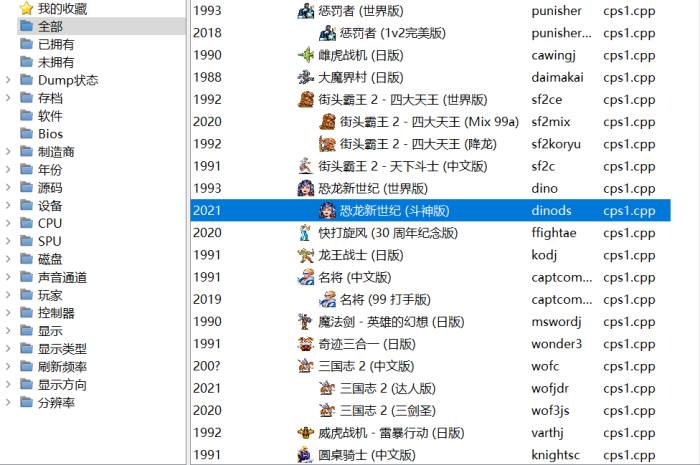
Task: Click the 惩罚者 (1v2完美版) game icon
Action: pos(327,33)
